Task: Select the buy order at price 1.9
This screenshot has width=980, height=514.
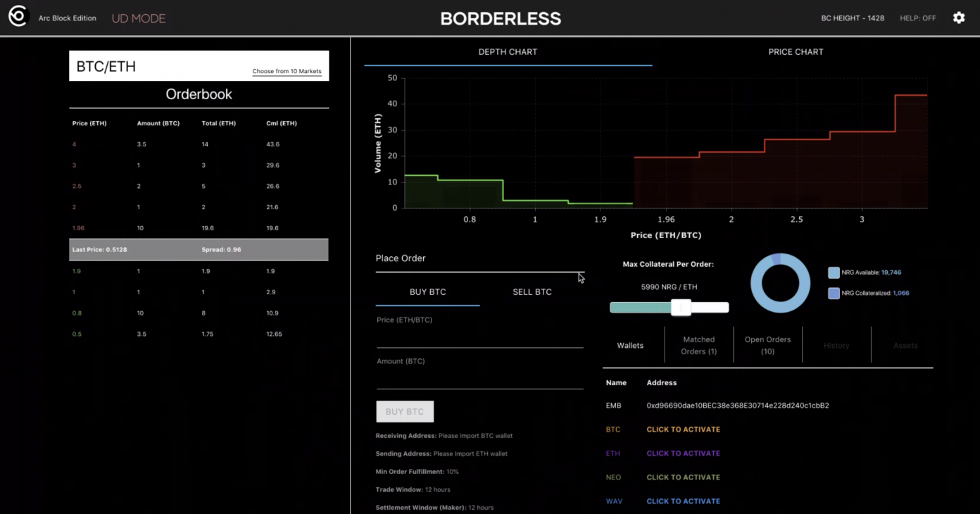Action: 199,271
